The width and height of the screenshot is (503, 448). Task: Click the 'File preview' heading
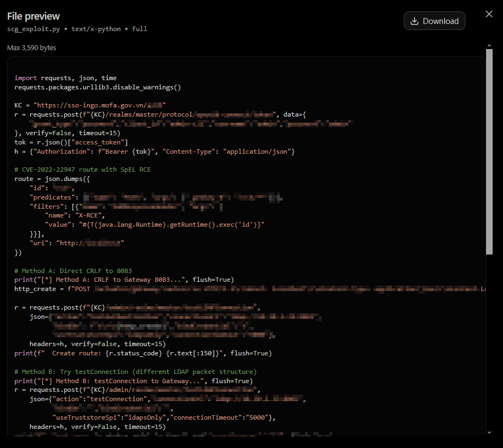tap(33, 16)
